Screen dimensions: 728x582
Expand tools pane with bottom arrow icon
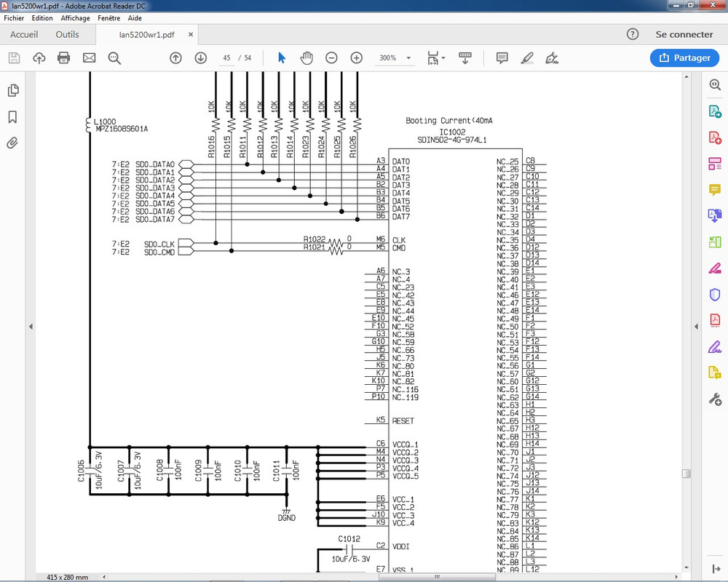(716, 568)
